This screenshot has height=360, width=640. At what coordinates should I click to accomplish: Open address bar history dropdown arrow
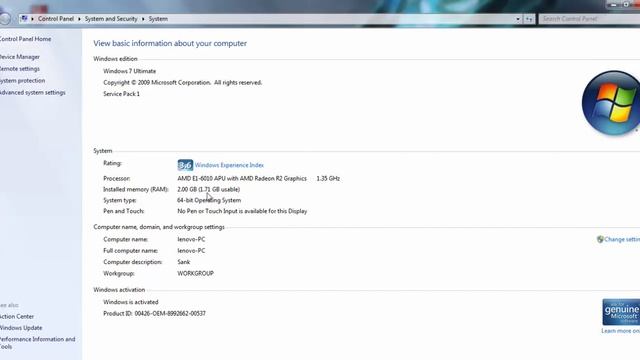coord(518,19)
